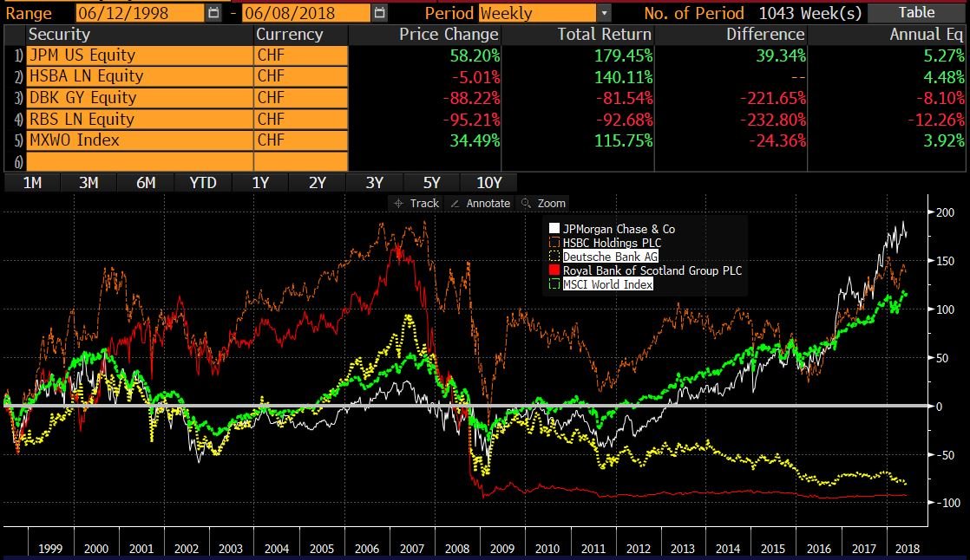The height and width of the screenshot is (560, 970).
Task: Select the 3Y time range tab
Action: pyautogui.click(x=374, y=183)
